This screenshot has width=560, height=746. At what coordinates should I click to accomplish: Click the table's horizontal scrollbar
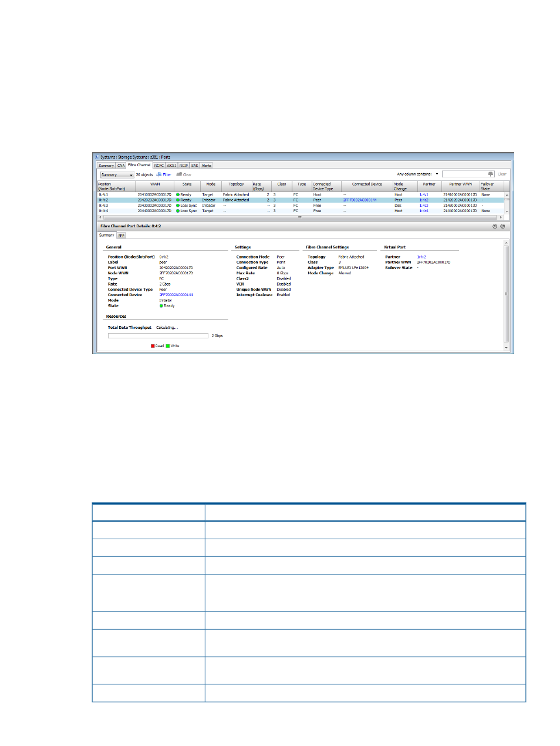pos(301,217)
